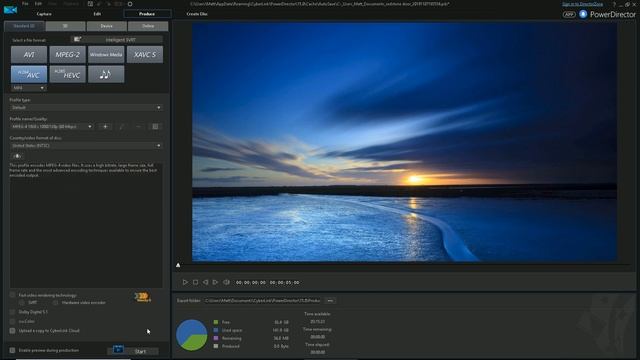Select the MPEG-2 file format

[67, 54]
